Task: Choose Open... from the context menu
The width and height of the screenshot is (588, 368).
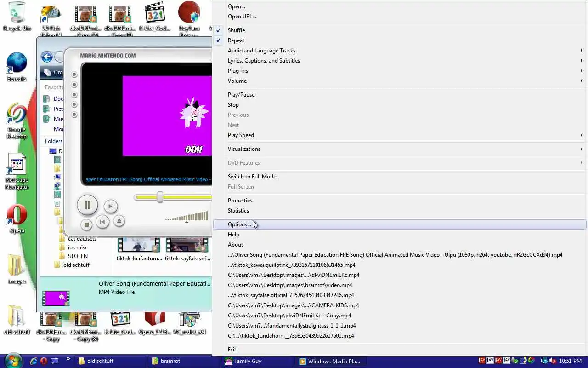Action: point(399,6)
